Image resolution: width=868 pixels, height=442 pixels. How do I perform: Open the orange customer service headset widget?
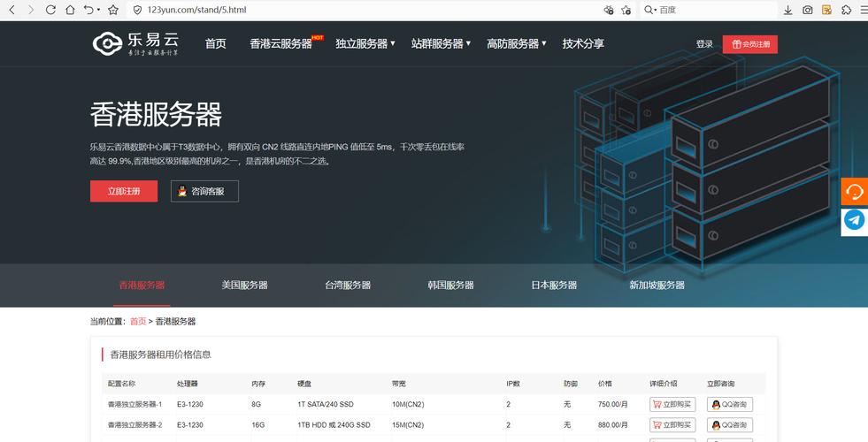tap(854, 192)
